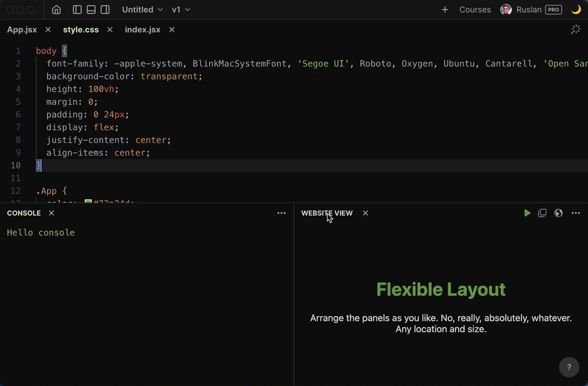The height and width of the screenshot is (386, 588).
Task: Open the Courses link
Action: click(475, 10)
